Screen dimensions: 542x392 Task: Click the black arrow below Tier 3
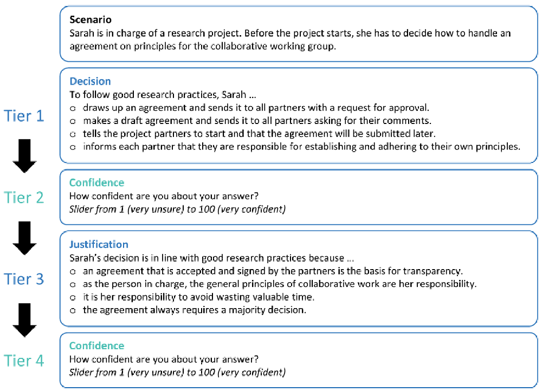[x=24, y=320]
